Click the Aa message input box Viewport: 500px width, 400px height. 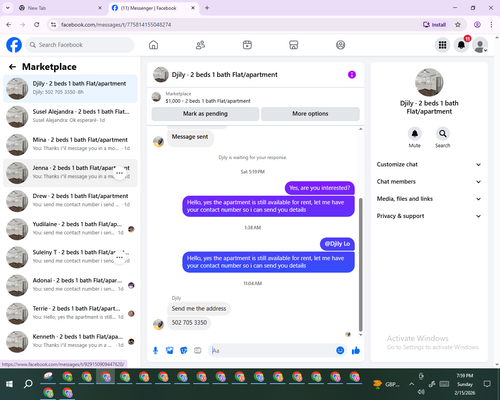click(x=272, y=350)
